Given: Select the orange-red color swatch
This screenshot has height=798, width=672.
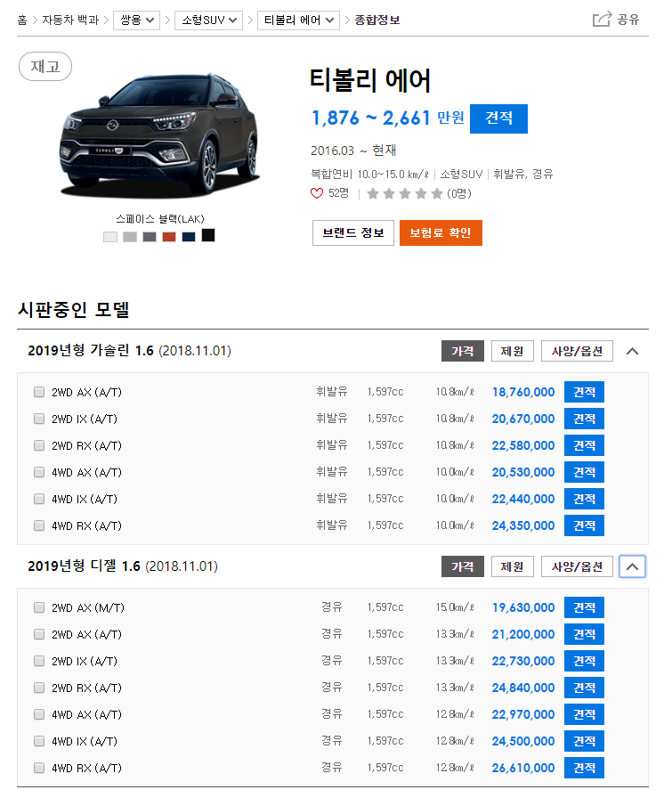Looking at the screenshot, I should 169,237.
